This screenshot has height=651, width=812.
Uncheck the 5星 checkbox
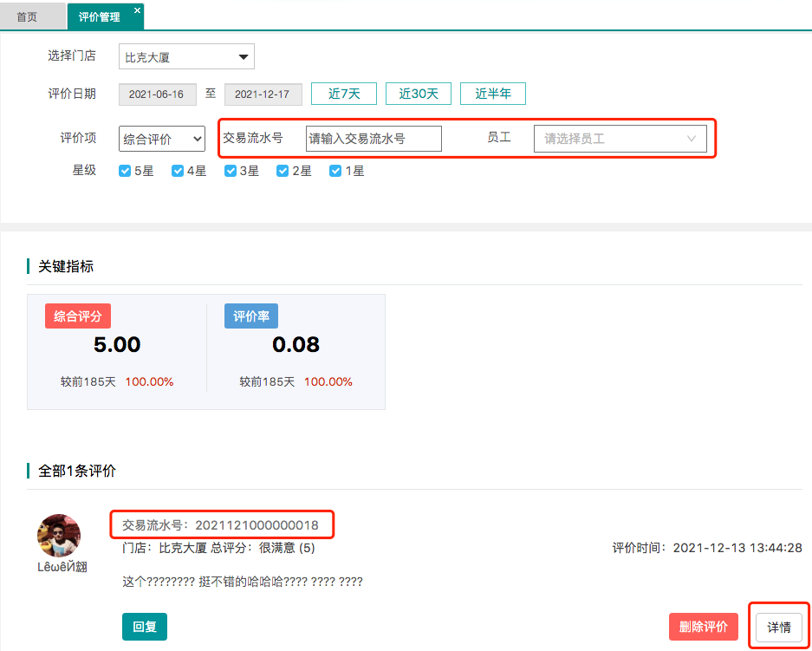point(125,171)
